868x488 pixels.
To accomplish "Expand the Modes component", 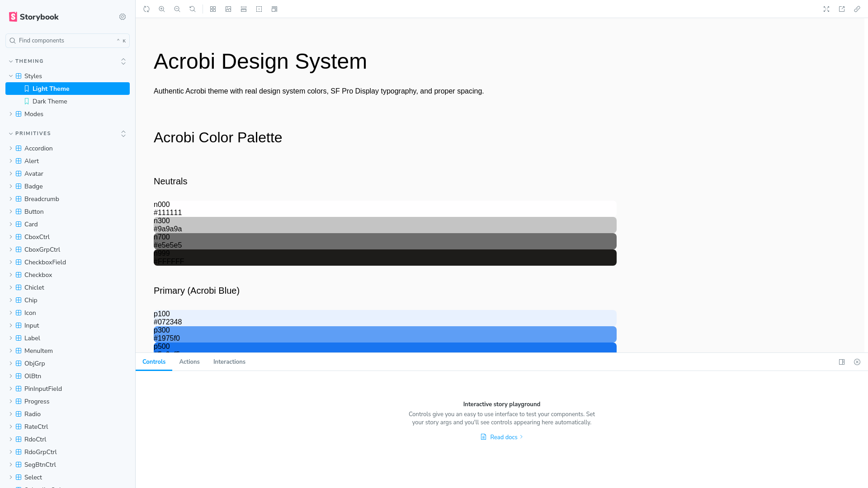I will [67, 114].
